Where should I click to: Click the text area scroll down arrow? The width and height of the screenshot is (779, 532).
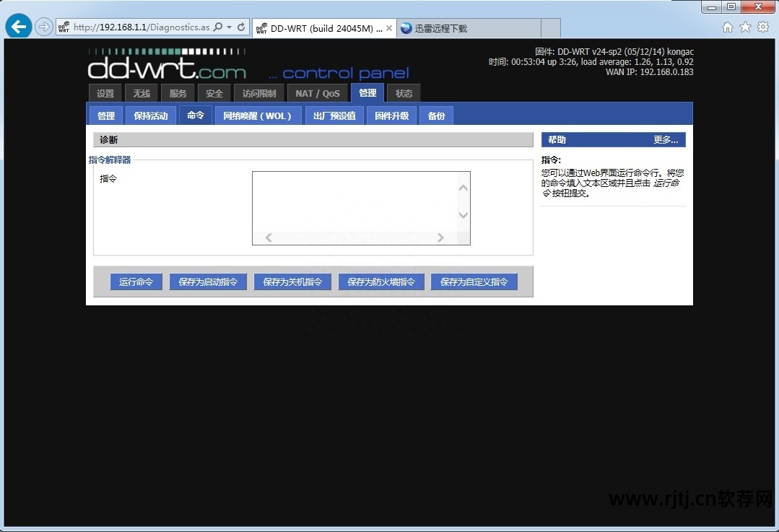[x=463, y=215]
